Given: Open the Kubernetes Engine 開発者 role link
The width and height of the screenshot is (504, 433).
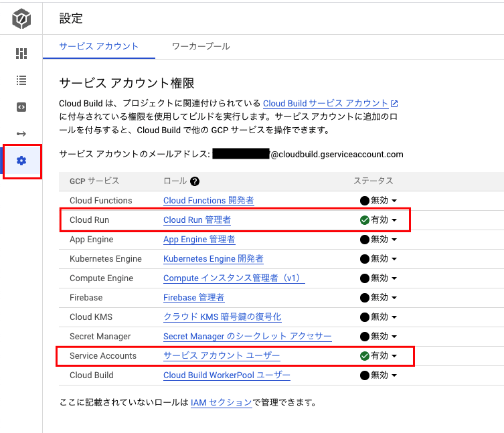Looking at the screenshot, I should pos(214,259).
